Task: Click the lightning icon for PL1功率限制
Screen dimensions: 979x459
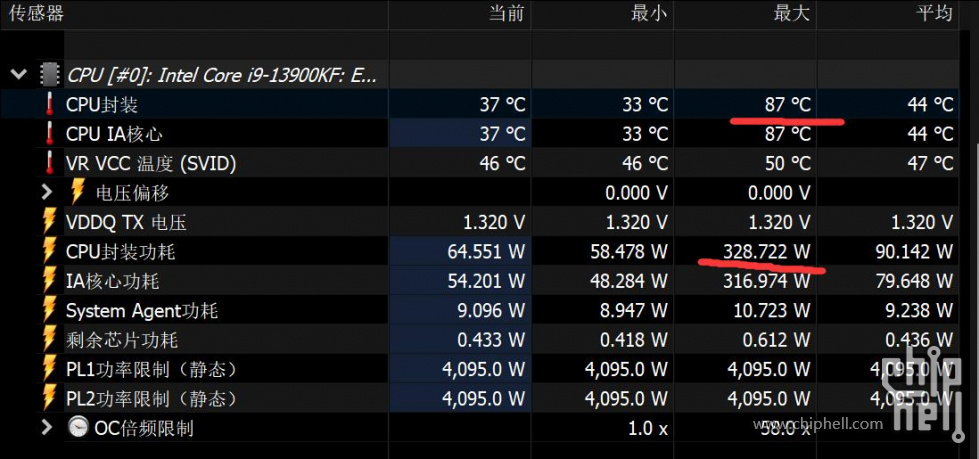Action: pos(50,369)
